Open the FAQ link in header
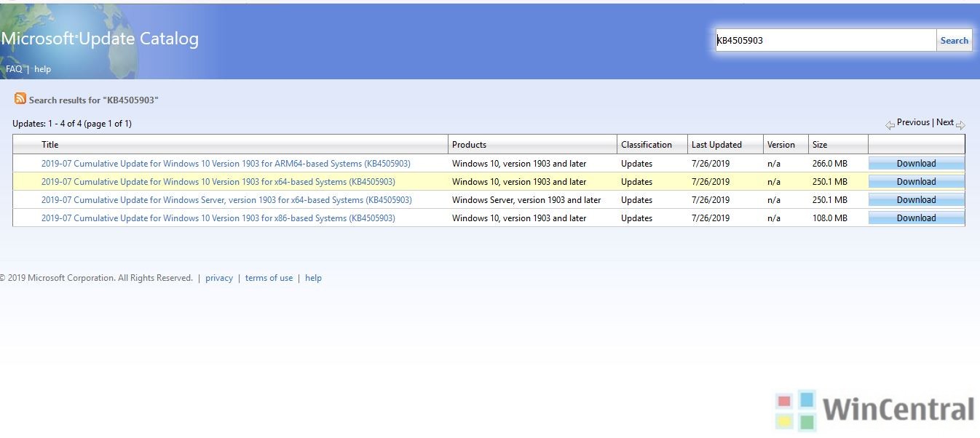Viewport: 980px width, 438px height. click(14, 69)
